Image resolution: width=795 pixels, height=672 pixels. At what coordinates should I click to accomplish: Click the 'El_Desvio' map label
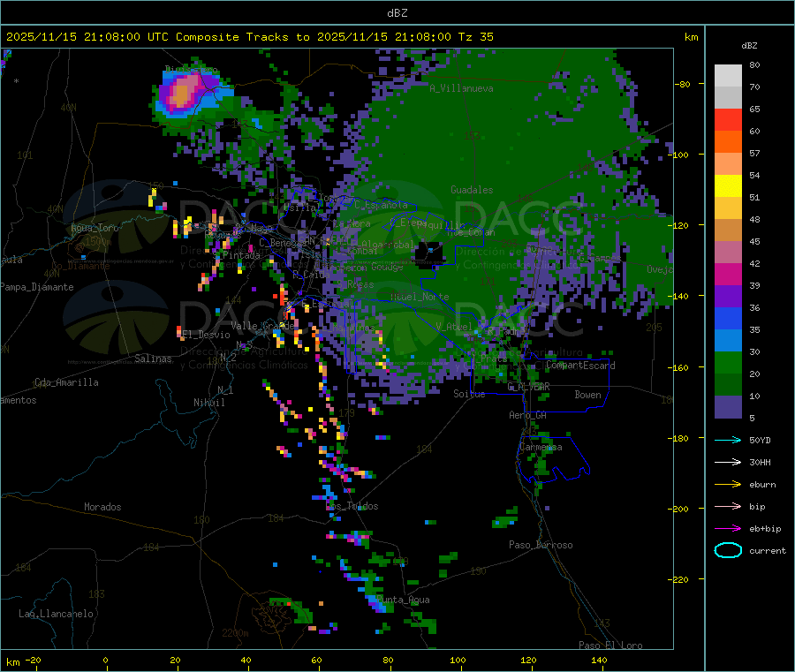tap(206, 335)
